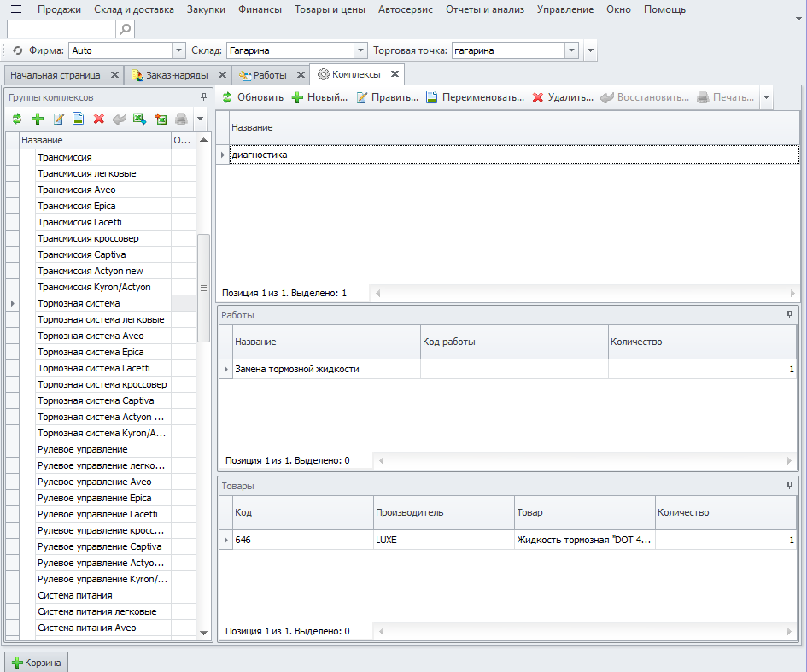Close the Работы tab
This screenshot has width=807, height=672.
point(301,74)
